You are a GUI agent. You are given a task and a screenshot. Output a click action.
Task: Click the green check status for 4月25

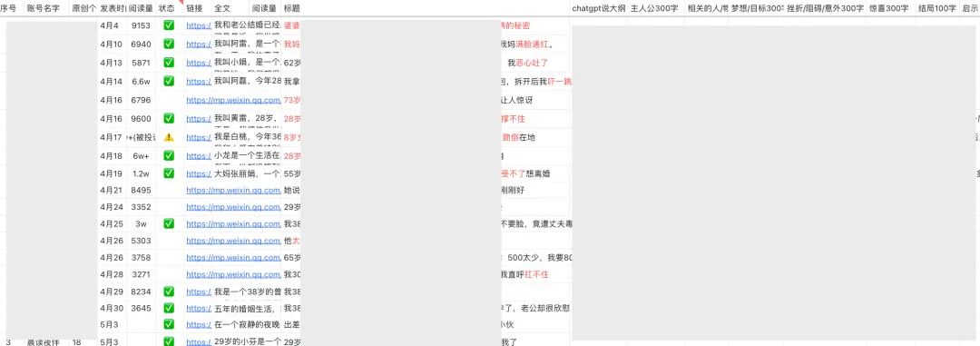coord(169,223)
